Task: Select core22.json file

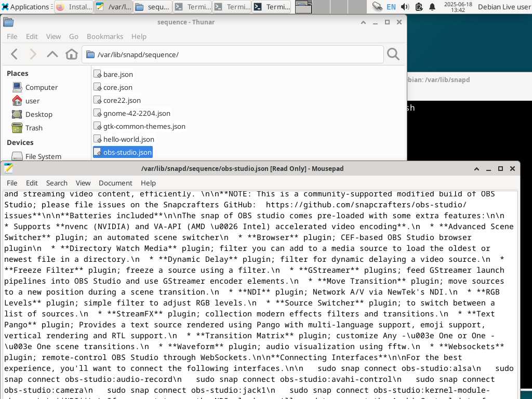Action: pos(117,100)
